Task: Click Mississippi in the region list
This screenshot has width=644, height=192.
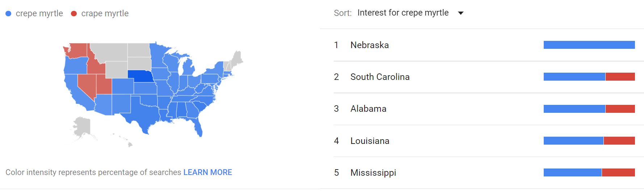Action: pyautogui.click(x=373, y=173)
